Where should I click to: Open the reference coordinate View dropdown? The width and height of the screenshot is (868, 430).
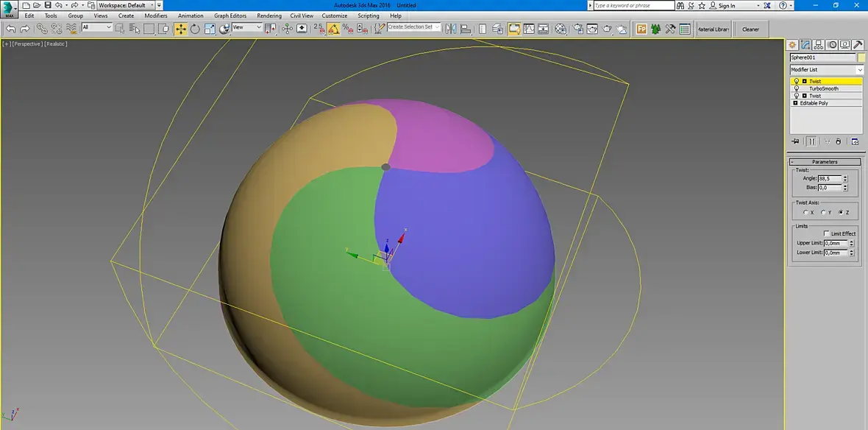tap(247, 27)
